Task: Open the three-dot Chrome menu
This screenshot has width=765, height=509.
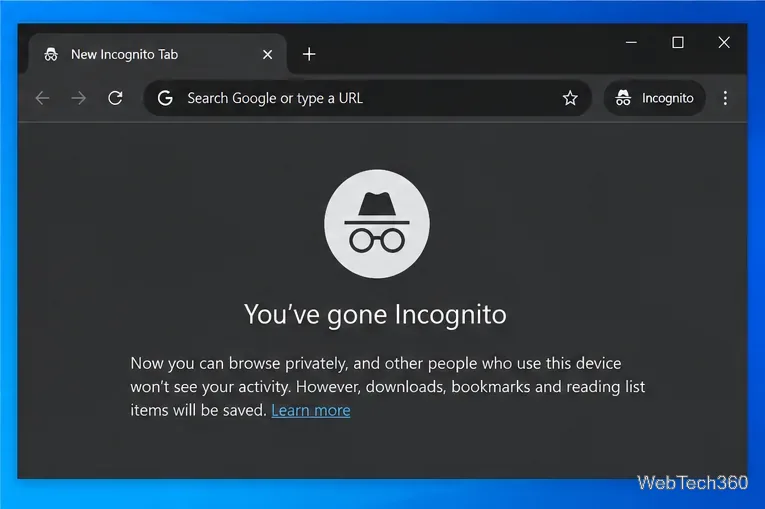Action: (725, 98)
